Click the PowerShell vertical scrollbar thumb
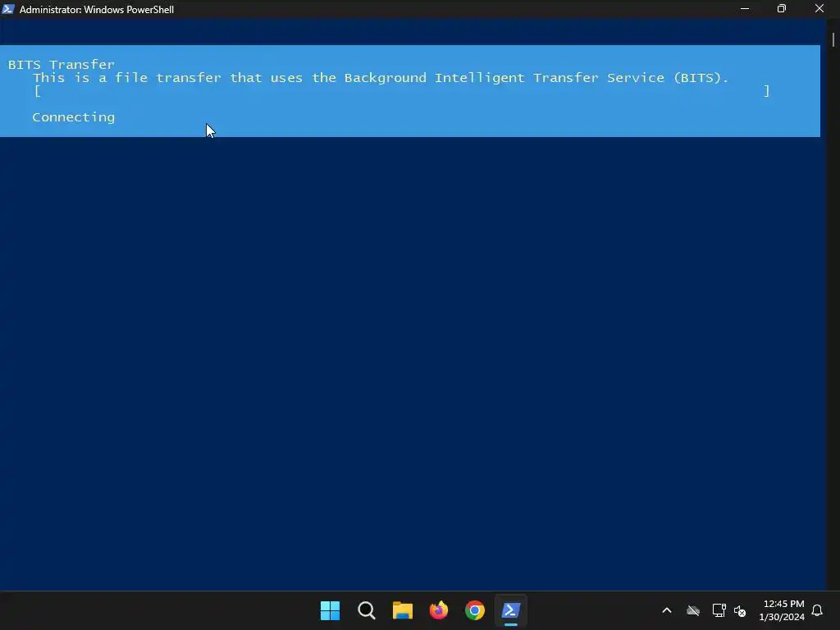840x630 pixels. click(x=833, y=40)
